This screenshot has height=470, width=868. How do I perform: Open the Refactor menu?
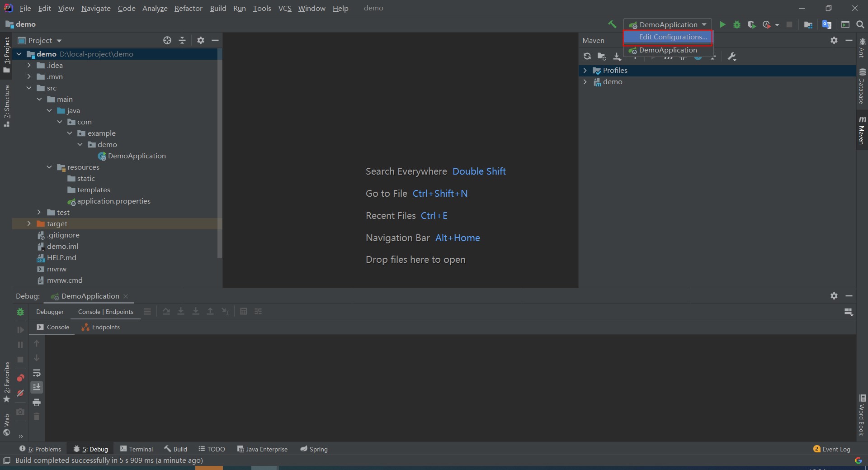point(189,8)
